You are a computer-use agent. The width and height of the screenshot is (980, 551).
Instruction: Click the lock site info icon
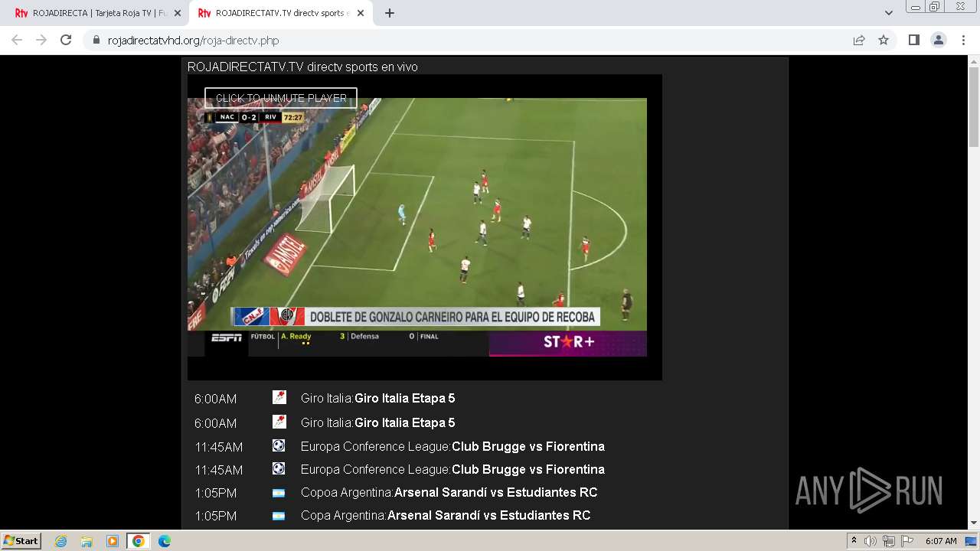coord(96,41)
